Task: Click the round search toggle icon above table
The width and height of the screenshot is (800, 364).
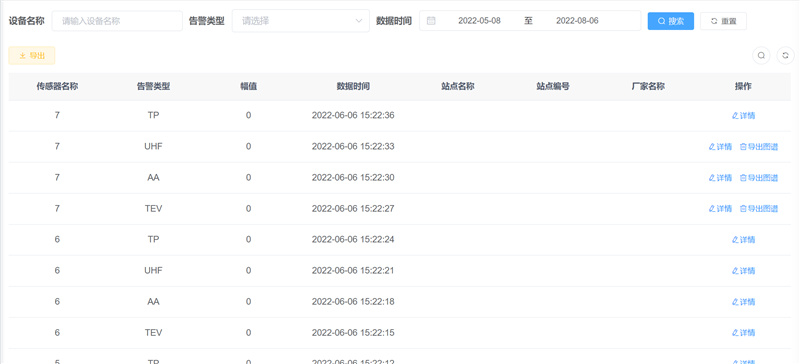Action: click(x=761, y=56)
